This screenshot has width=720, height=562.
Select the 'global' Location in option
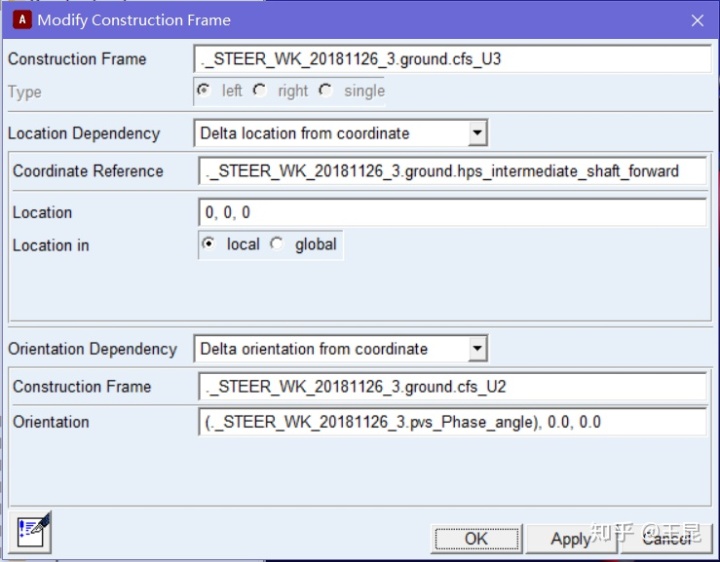point(278,244)
